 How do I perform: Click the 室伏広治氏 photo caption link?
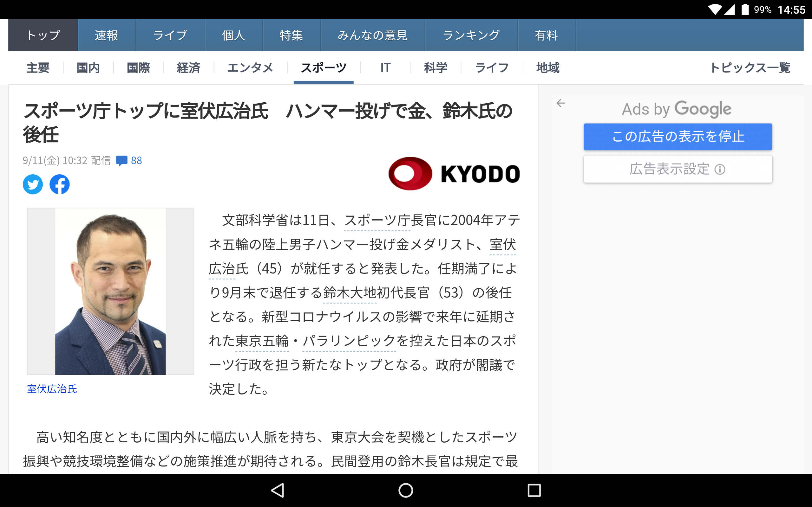52,389
